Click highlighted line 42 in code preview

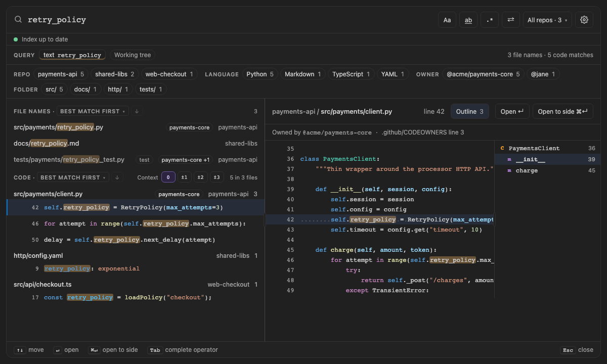[380, 219]
